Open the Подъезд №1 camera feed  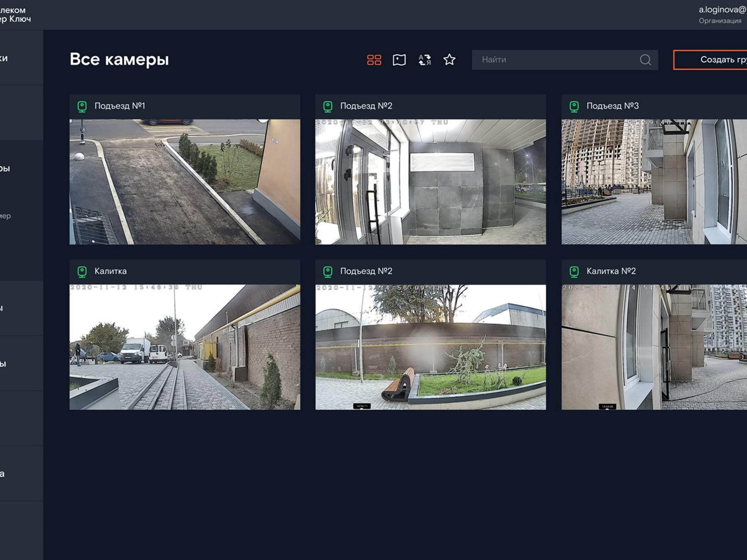coord(185,182)
